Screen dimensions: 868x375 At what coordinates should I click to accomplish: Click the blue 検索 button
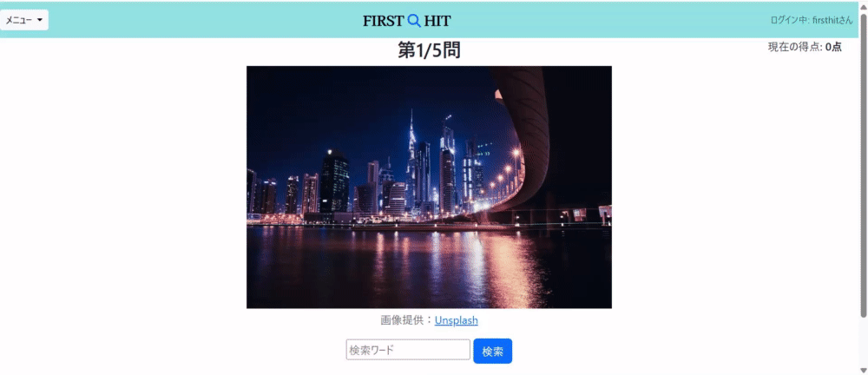click(x=493, y=352)
